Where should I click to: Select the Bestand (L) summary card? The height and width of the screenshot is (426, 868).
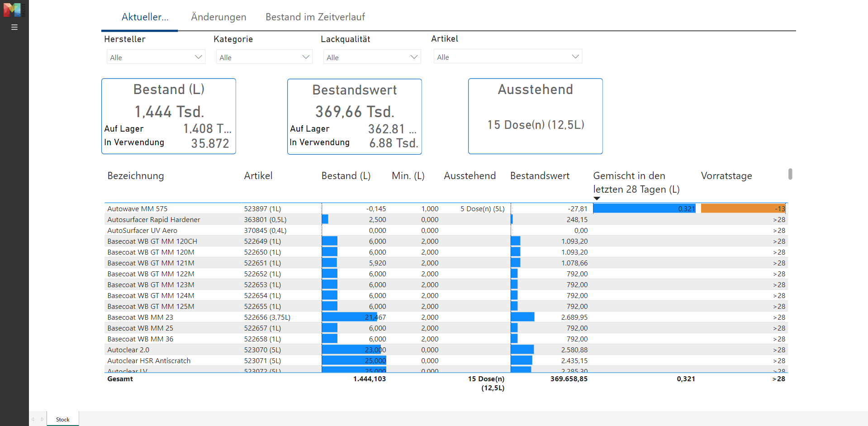point(169,116)
